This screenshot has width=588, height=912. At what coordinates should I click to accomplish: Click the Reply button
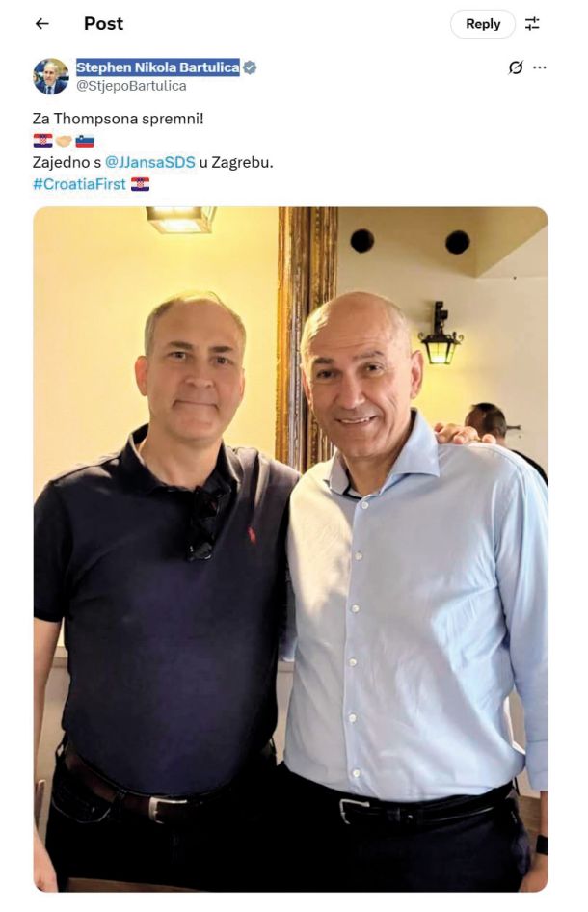coord(483,24)
